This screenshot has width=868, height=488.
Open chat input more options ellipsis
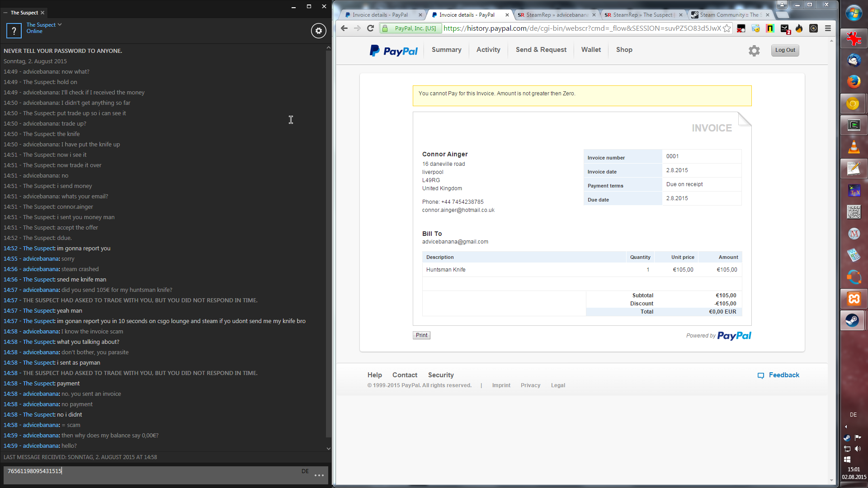(x=319, y=475)
